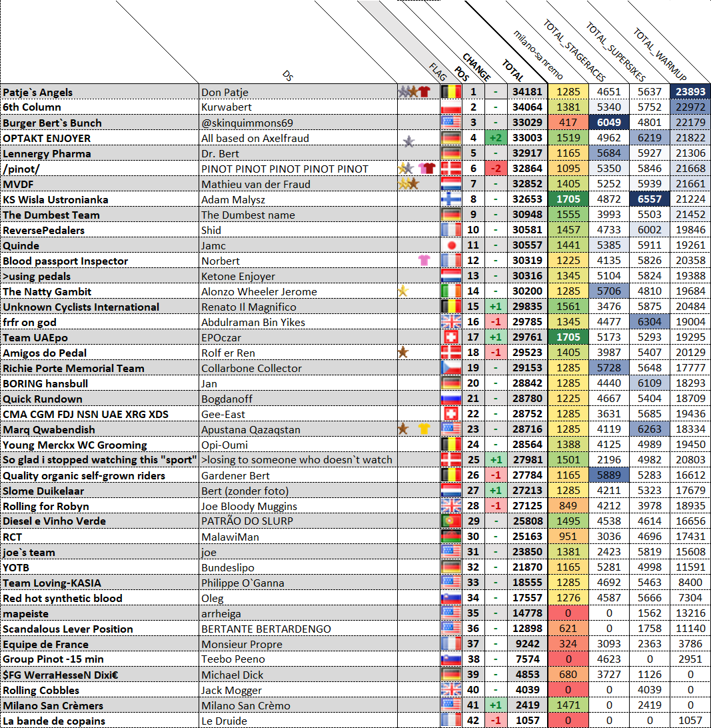Click the UK flag in frfr on god row

click(450, 321)
